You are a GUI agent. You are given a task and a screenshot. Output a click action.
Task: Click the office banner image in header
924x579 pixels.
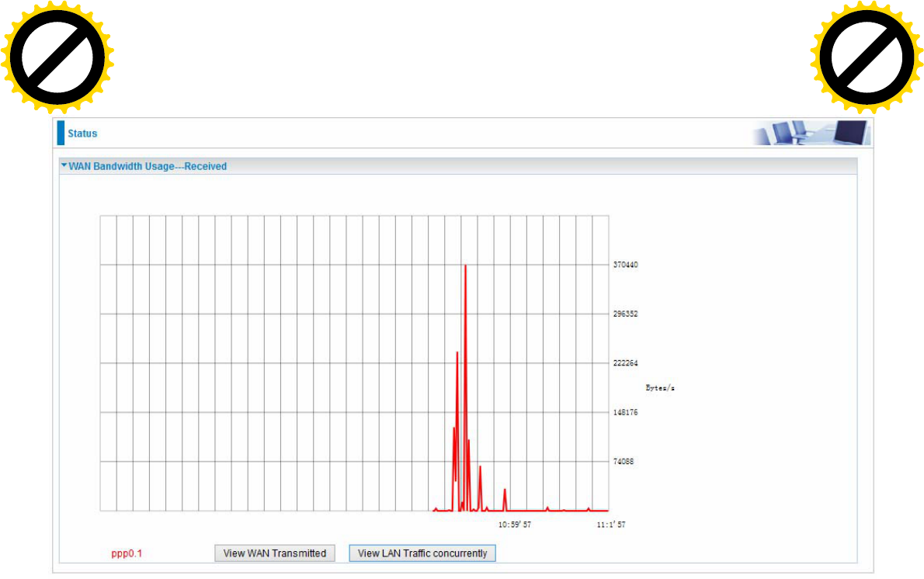point(811,133)
